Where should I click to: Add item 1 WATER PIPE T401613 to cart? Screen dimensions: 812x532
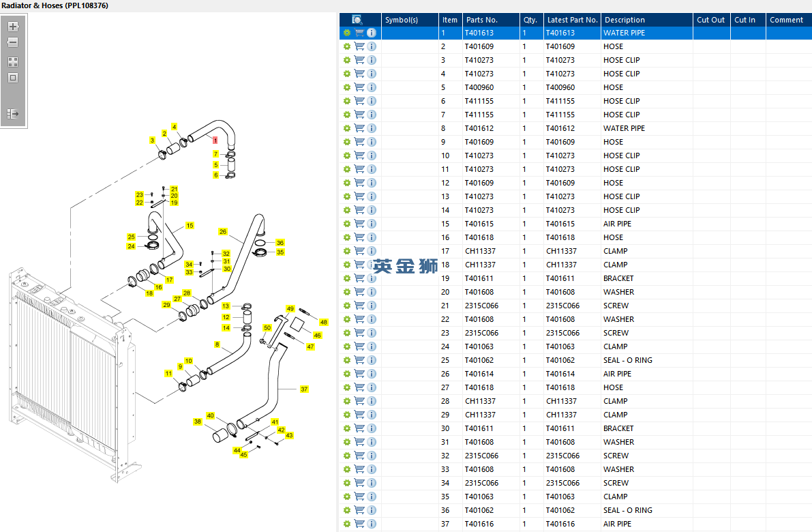359,33
